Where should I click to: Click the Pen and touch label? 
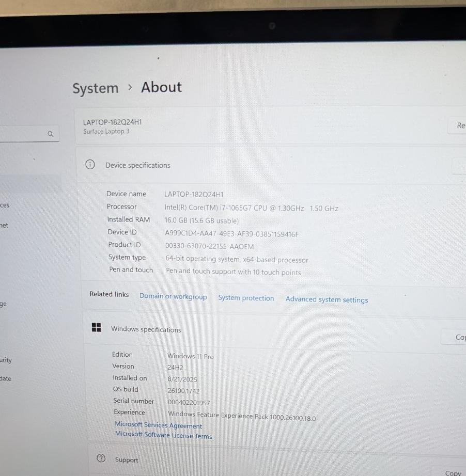point(131,269)
